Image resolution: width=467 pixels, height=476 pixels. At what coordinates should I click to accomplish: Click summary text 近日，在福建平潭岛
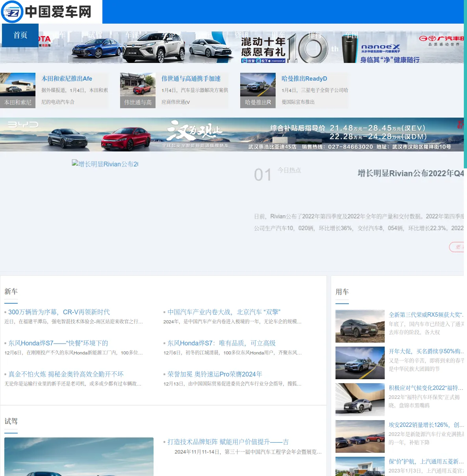74,322
